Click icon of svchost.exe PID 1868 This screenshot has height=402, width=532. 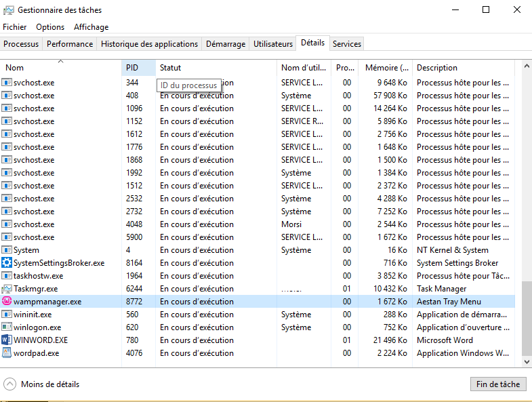coord(7,160)
